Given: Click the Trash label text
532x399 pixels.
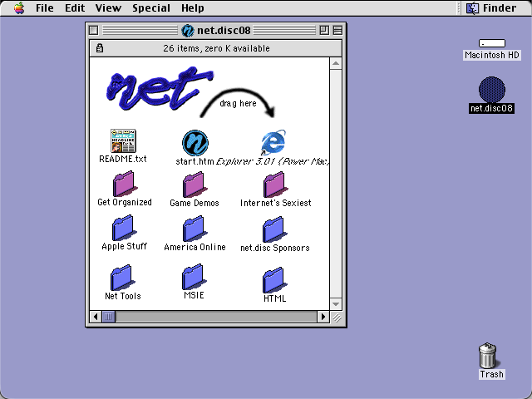Looking at the screenshot, I should 491,374.
